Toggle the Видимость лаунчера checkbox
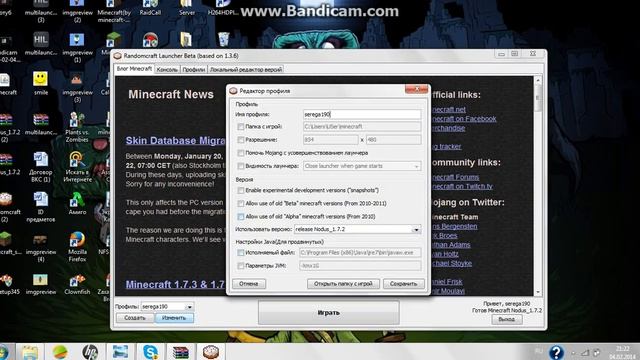The height and width of the screenshot is (360, 640). point(241,166)
